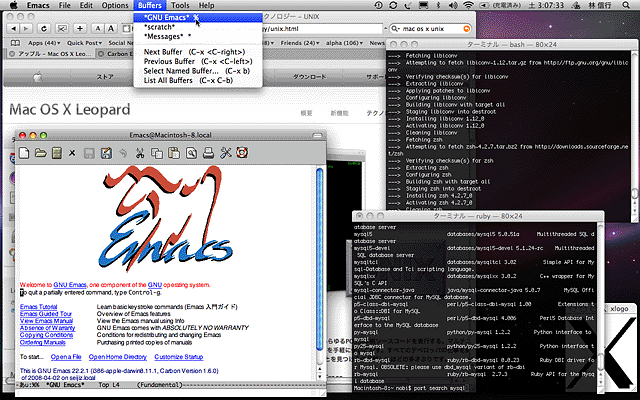Image resolution: width=640 pixels, height=400 pixels.
Task: Click the Open Home Directory link
Action: [x=118, y=357]
